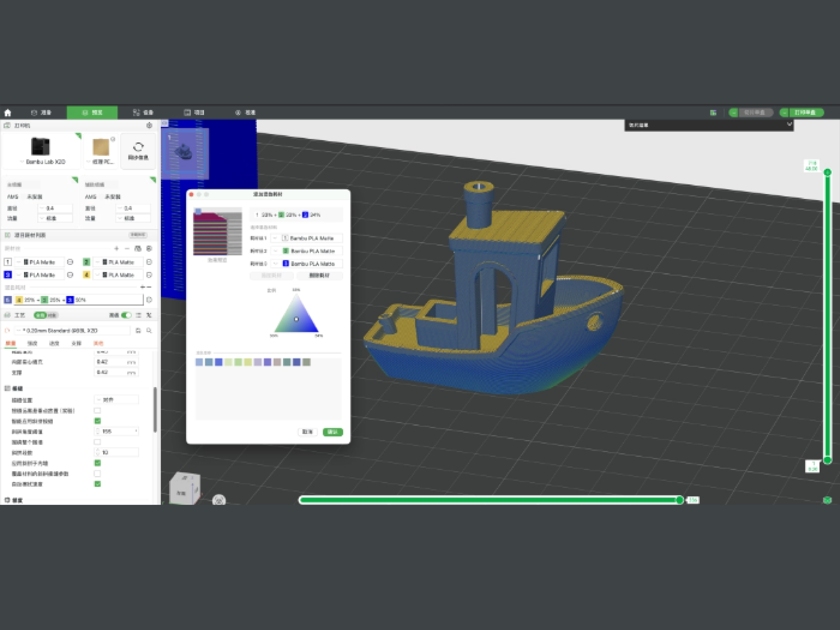Check the scarf around entire wall checkbox
The width and height of the screenshot is (840, 630).
pyautogui.click(x=97, y=442)
